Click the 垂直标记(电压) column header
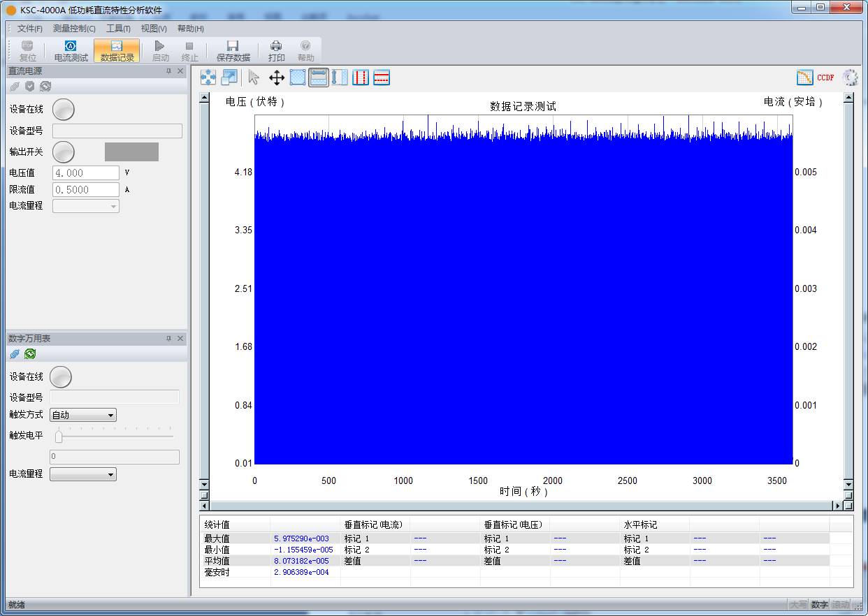Screen dimensions: 868x616 coord(515,525)
